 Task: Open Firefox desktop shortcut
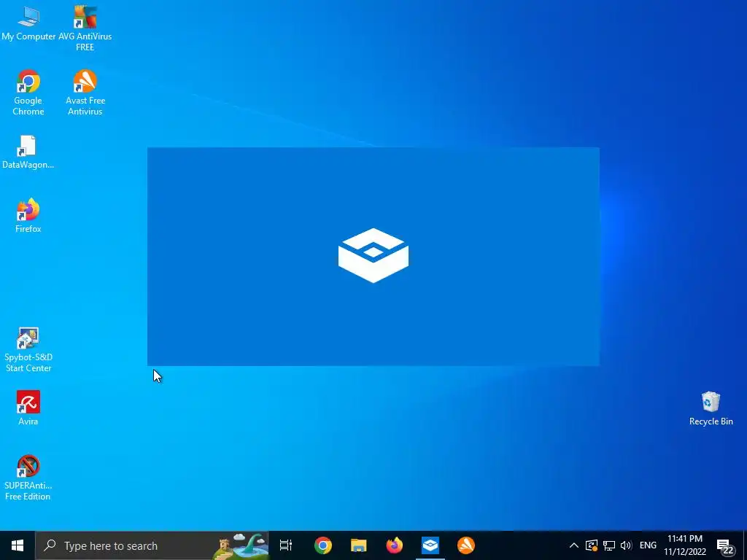pos(28,215)
